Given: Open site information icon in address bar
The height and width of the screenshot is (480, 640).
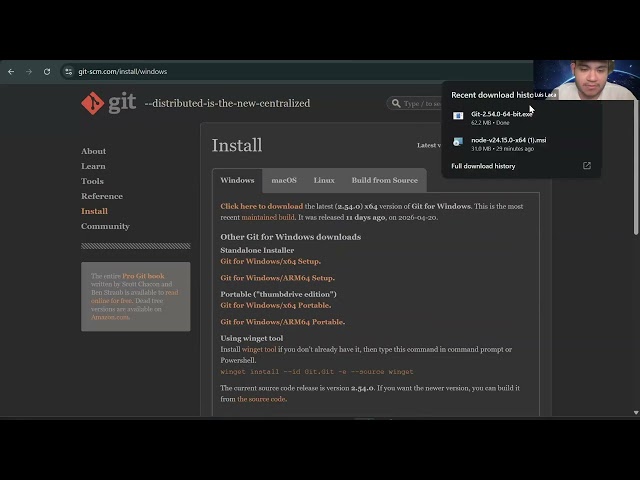Looking at the screenshot, I should coord(68,72).
